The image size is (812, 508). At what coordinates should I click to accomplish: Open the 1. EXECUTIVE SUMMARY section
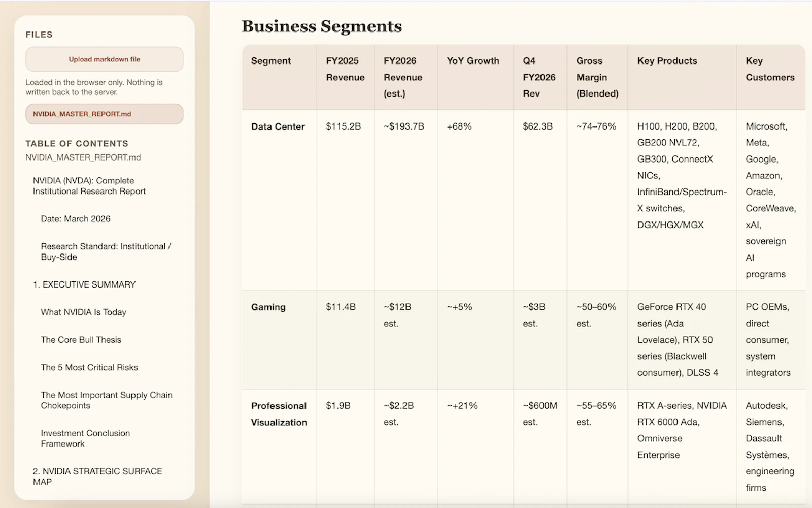pos(84,284)
